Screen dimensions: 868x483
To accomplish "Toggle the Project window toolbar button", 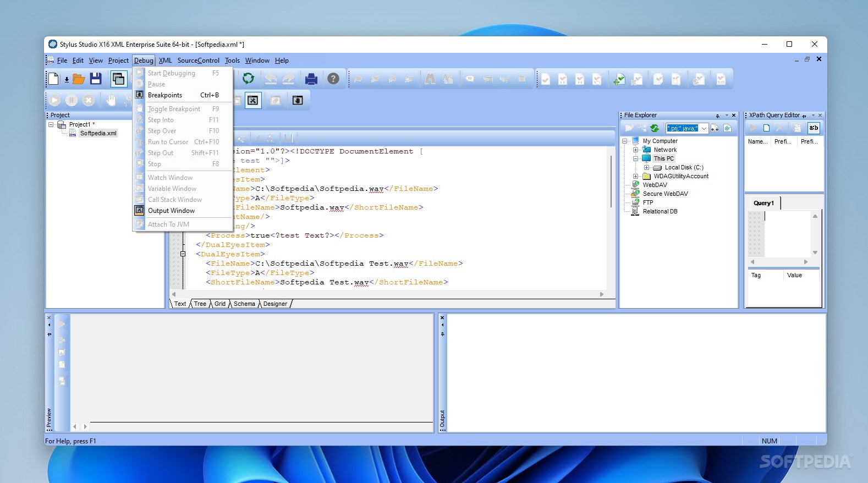I will point(118,79).
